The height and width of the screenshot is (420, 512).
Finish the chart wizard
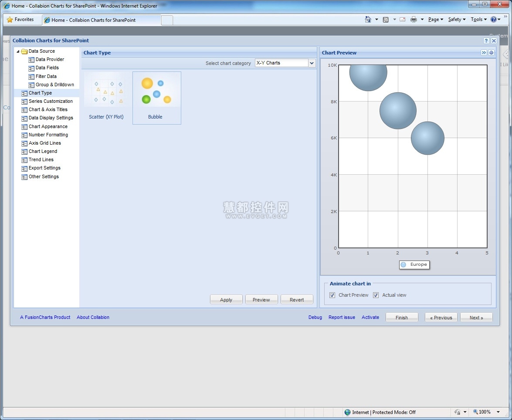[x=402, y=318]
